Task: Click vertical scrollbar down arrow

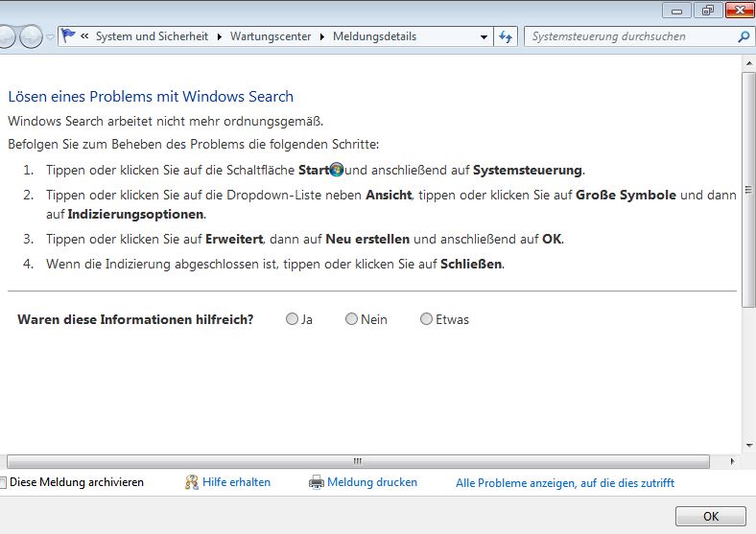Action: [x=749, y=446]
